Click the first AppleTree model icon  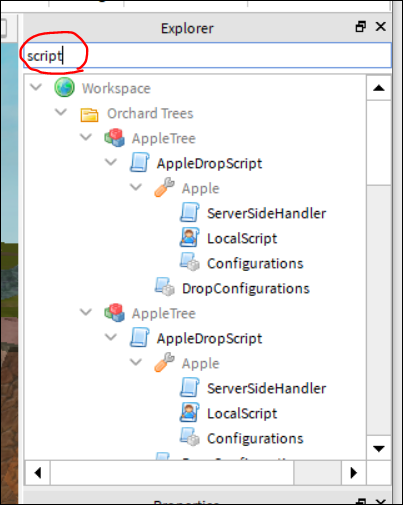(115, 138)
